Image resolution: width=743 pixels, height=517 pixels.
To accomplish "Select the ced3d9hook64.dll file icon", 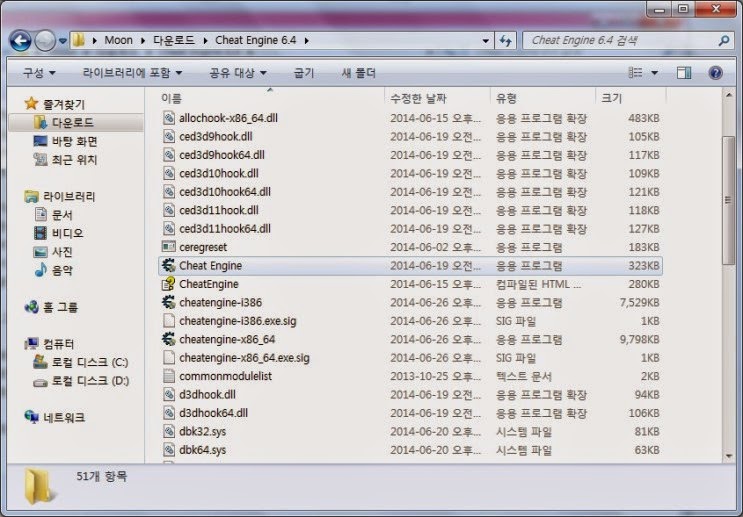I will tap(169, 154).
